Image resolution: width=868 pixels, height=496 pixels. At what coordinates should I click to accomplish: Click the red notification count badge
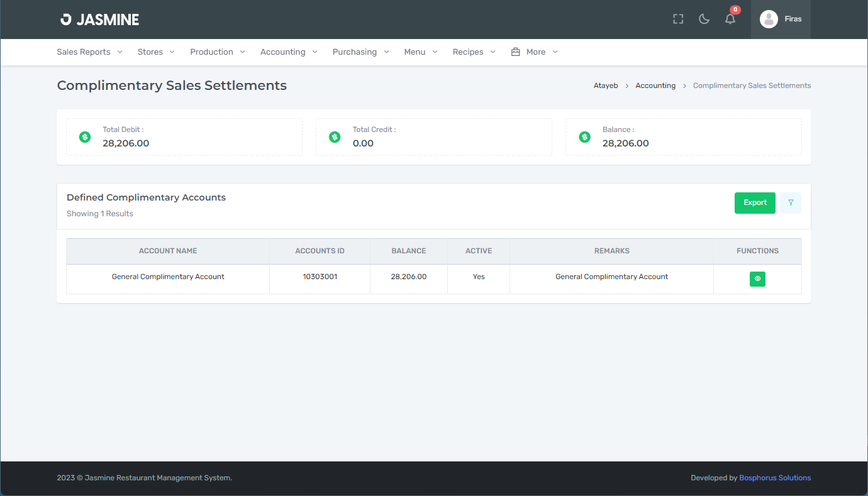tap(735, 10)
